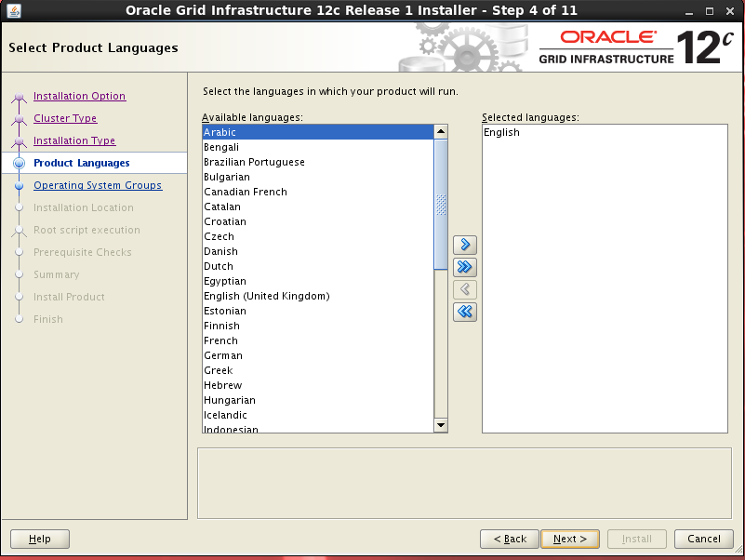Select the Product Languages step
The image size is (745, 560).
click(81, 163)
